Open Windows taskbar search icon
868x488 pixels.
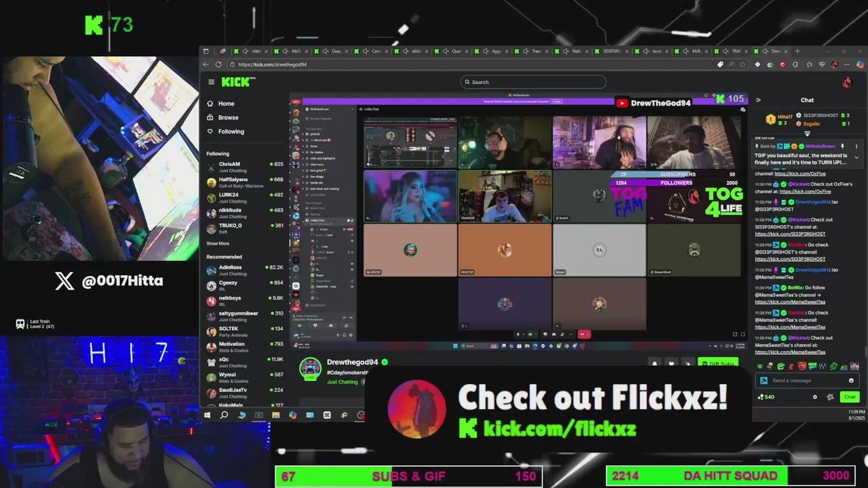pyautogui.click(x=224, y=415)
